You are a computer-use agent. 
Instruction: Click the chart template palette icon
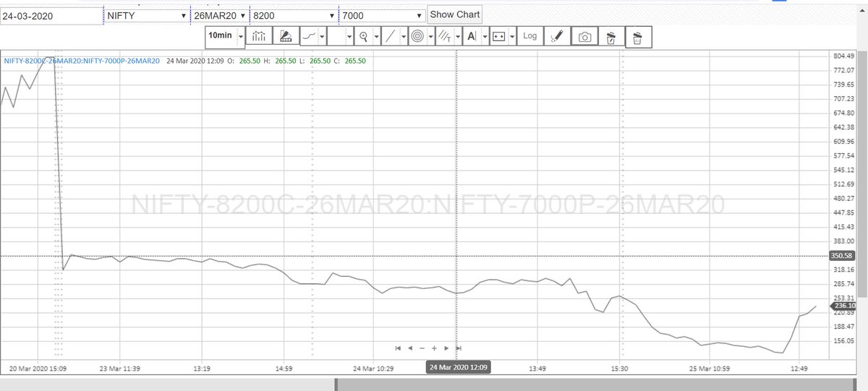point(286,36)
